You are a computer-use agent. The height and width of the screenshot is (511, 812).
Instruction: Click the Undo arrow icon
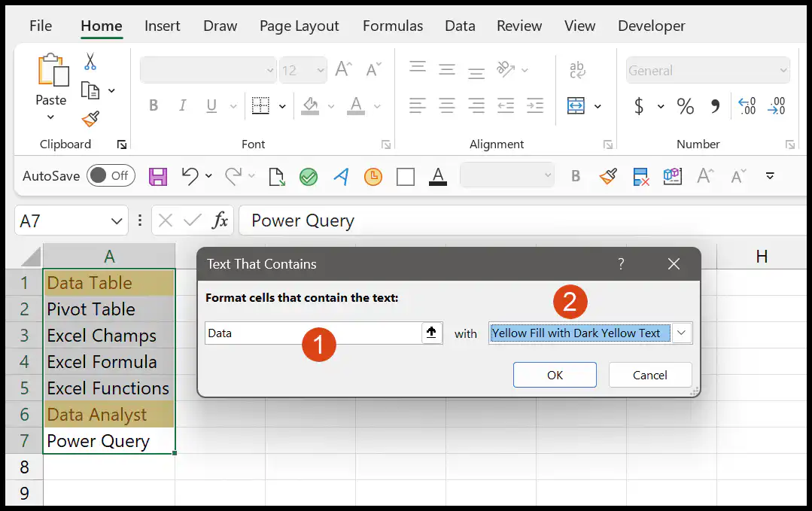click(190, 176)
